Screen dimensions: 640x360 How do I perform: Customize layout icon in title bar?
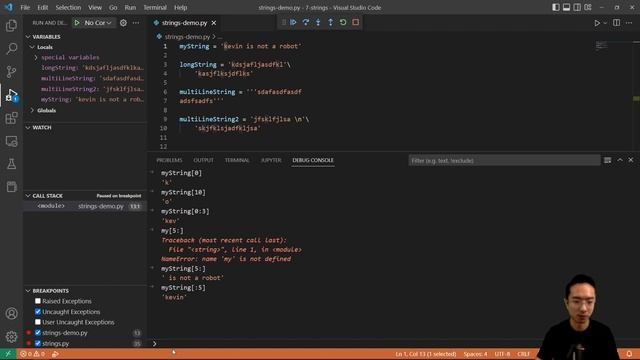(588, 7)
